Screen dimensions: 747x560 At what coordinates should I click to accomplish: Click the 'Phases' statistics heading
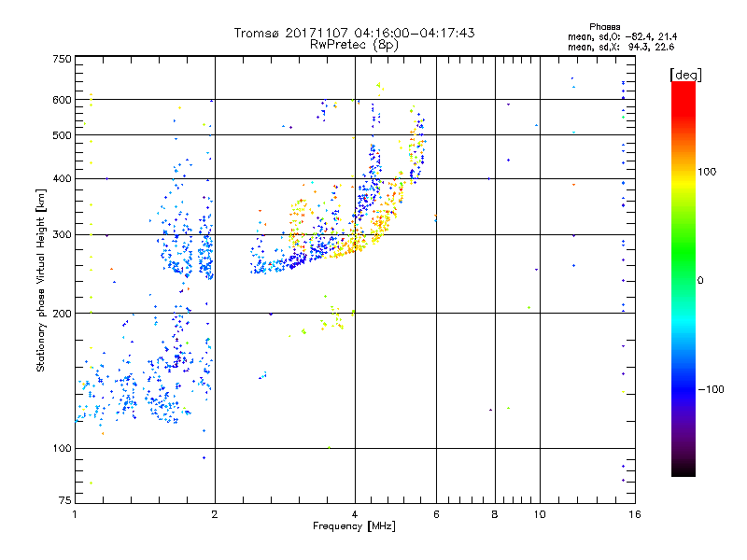604,27
